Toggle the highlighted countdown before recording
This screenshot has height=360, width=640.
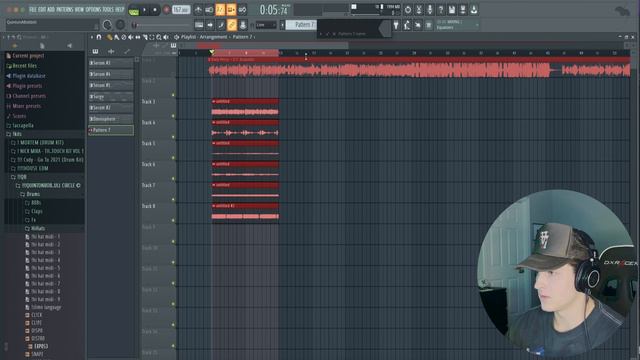click(x=220, y=9)
